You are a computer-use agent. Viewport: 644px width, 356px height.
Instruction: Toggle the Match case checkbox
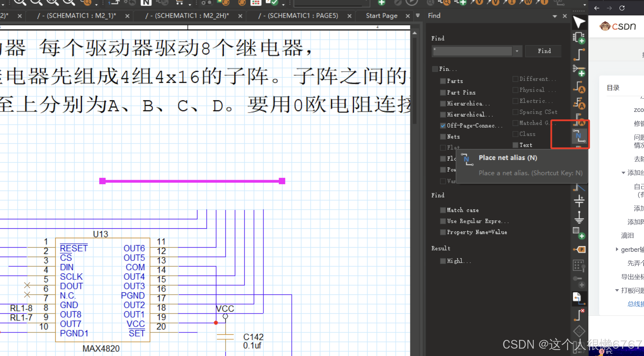[x=443, y=210]
